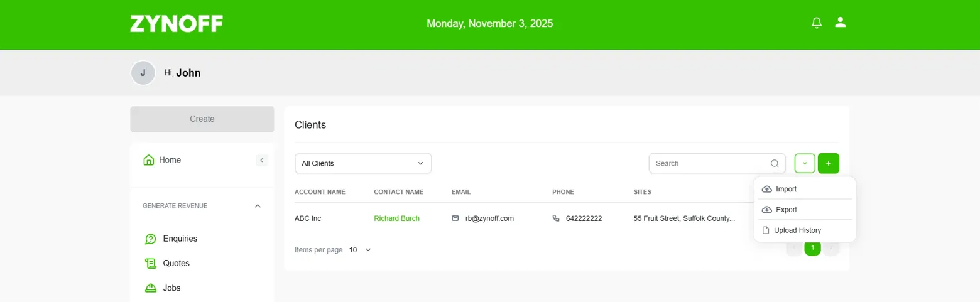The height and width of the screenshot is (302, 980).
Task: Open the Richard Burch contact link
Action: point(396,218)
